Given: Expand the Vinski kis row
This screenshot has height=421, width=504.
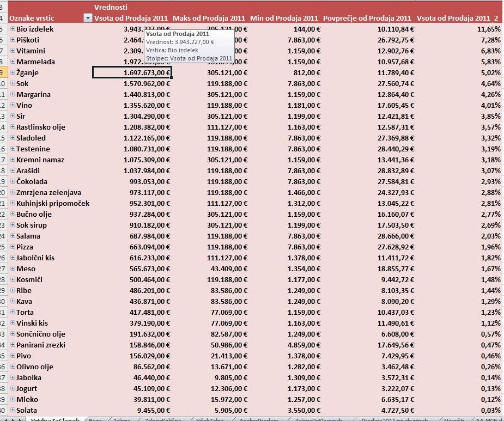Looking at the screenshot, I should tap(13, 323).
